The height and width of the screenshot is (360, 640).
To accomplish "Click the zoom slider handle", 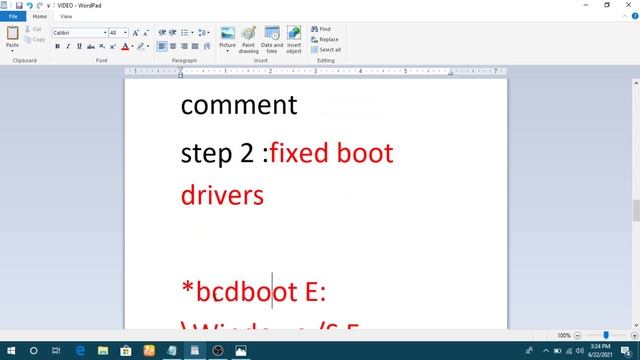I will [606, 335].
